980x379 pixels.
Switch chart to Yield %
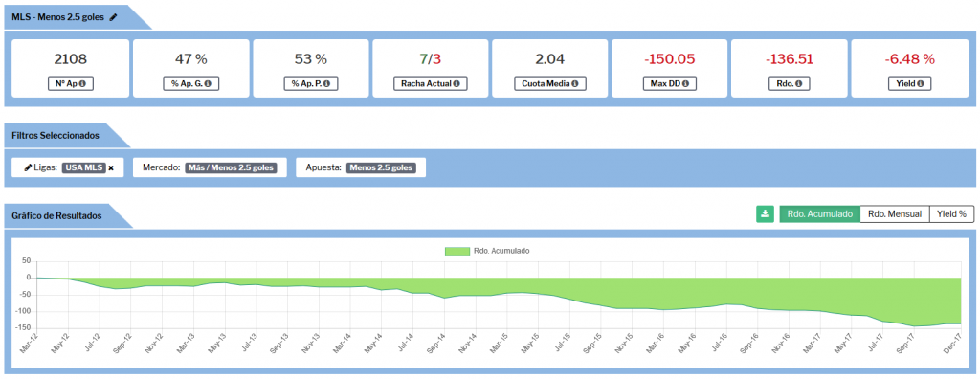point(951,213)
